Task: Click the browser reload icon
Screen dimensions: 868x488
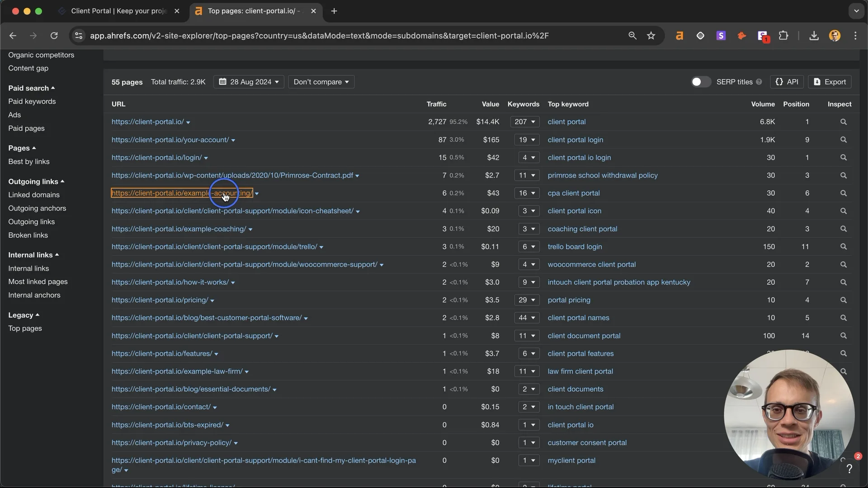Action: [54, 36]
